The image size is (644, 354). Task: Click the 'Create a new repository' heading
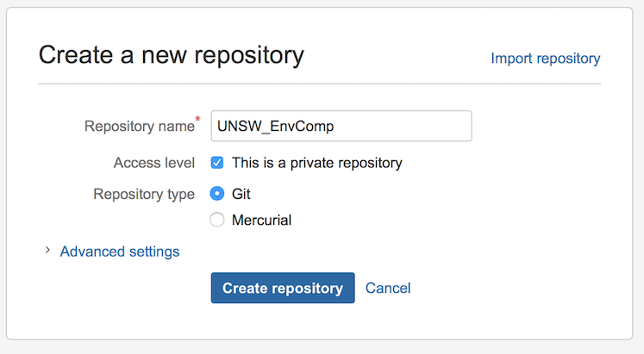tap(171, 55)
